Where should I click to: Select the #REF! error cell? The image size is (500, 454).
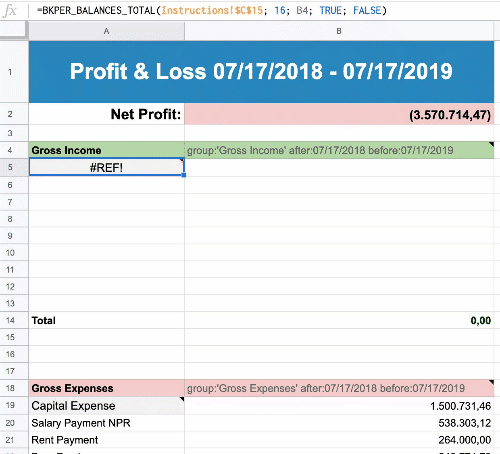point(107,167)
